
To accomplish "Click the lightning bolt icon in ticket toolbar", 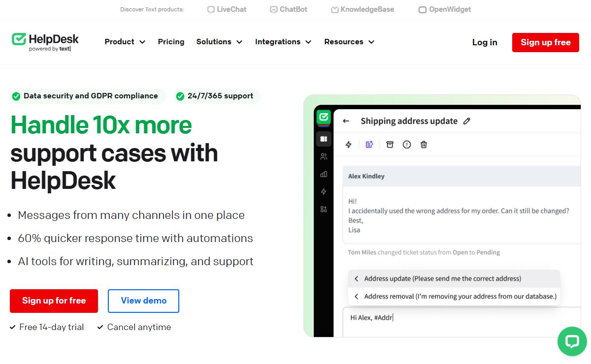I will [349, 145].
